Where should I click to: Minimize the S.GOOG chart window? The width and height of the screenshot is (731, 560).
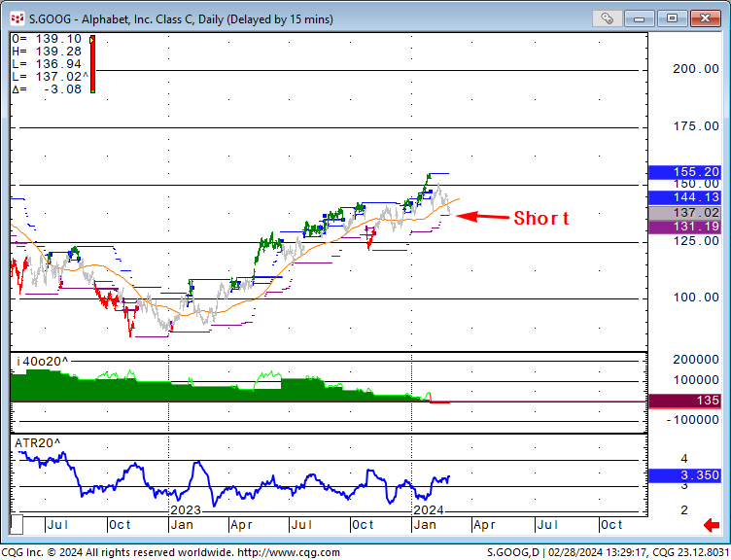tap(639, 18)
